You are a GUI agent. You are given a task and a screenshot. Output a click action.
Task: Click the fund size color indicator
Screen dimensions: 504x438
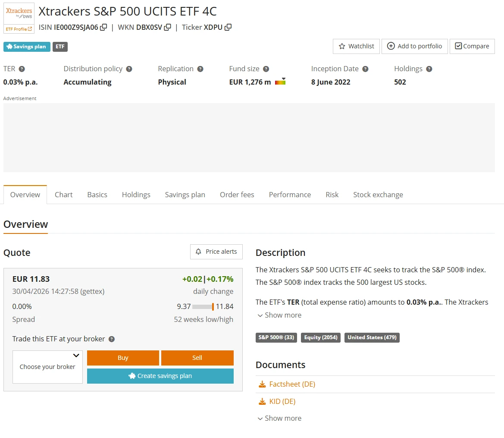coord(280,82)
